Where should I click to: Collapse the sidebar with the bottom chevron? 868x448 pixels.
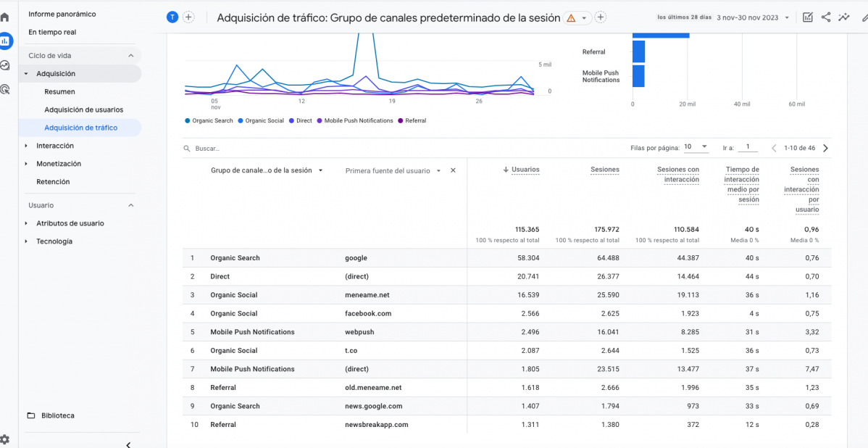128,444
